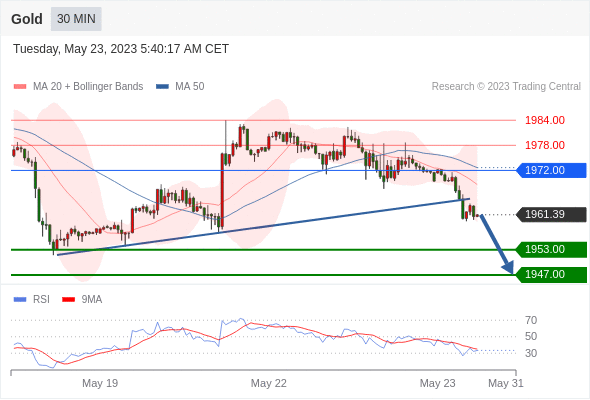The height and width of the screenshot is (400, 590).
Task: Click the RSI 50 level label
Action: click(x=531, y=336)
